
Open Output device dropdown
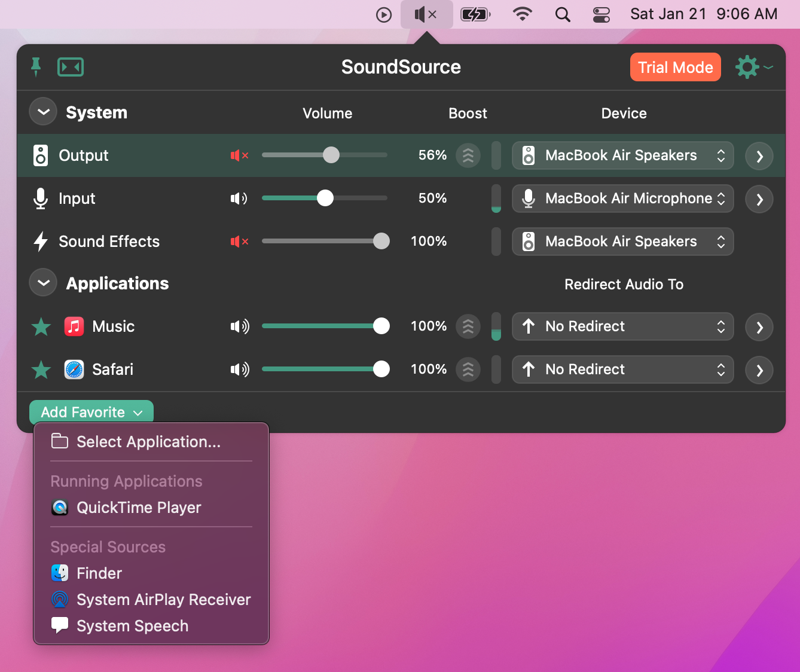coord(623,155)
